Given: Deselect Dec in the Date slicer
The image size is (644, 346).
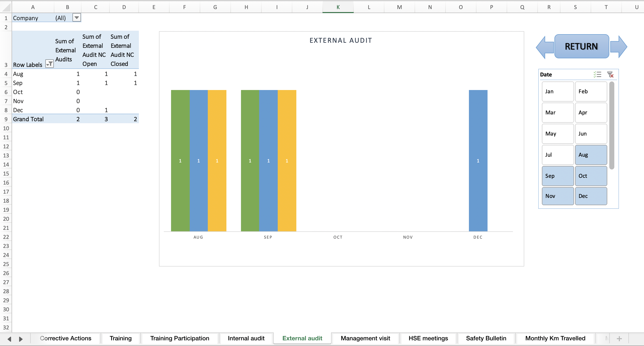Looking at the screenshot, I should point(591,196).
